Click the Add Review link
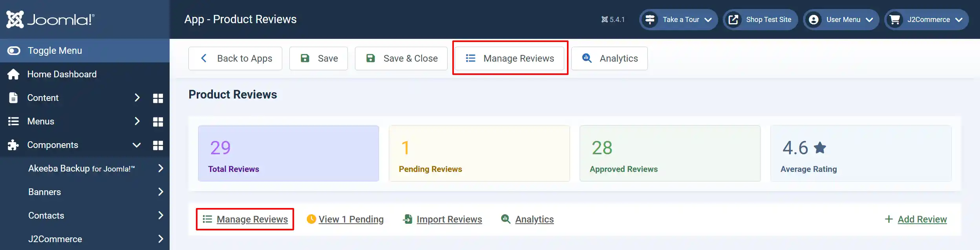The width and height of the screenshot is (980, 250). click(x=922, y=219)
